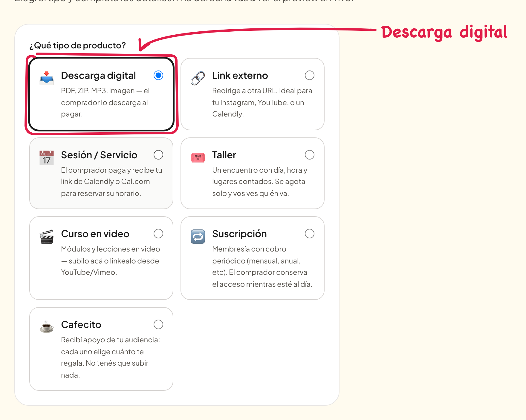Click the Link externo card title

pos(240,76)
